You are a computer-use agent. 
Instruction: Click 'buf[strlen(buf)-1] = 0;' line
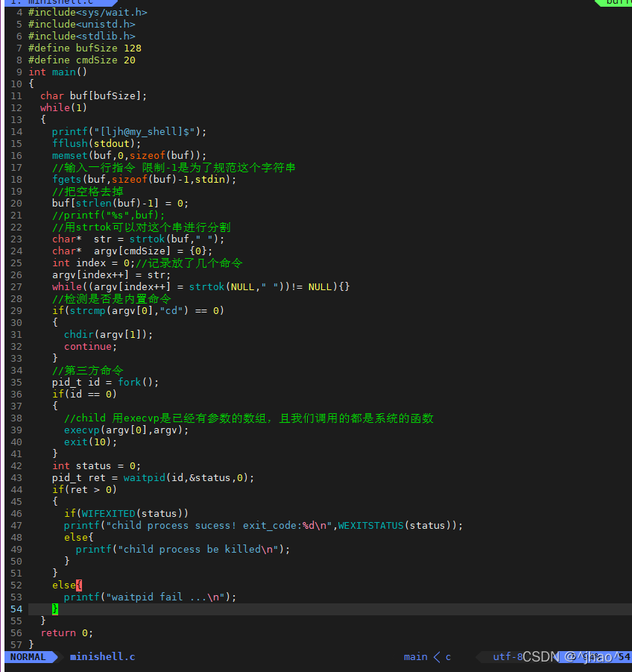click(x=120, y=203)
